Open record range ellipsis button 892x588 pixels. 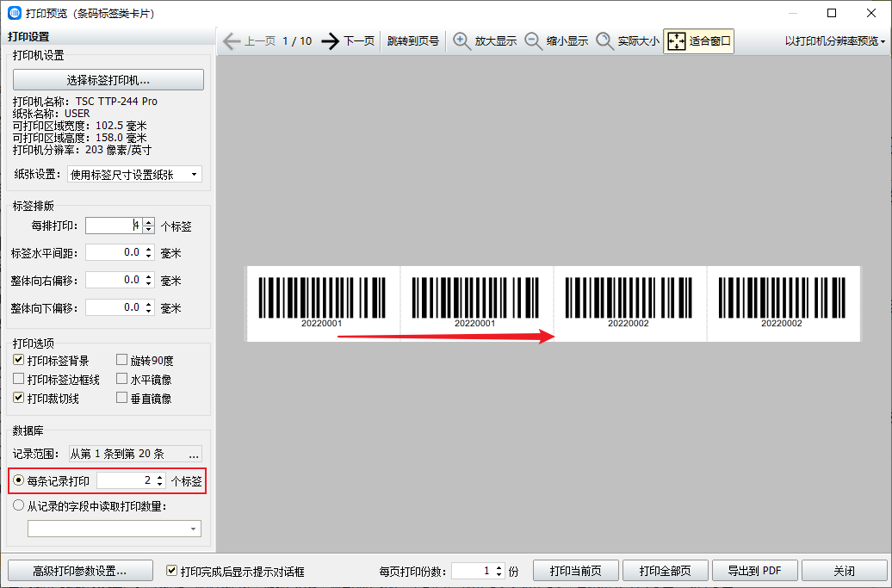(194, 454)
